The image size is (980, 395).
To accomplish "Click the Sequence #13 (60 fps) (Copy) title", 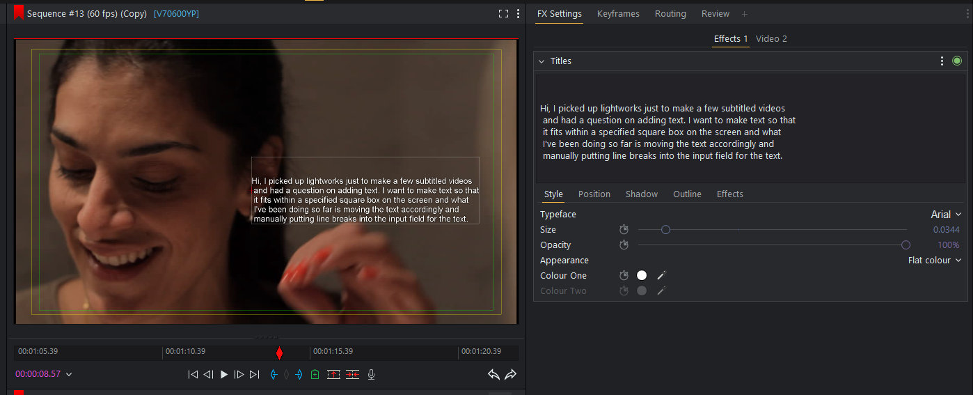I will pyautogui.click(x=87, y=14).
